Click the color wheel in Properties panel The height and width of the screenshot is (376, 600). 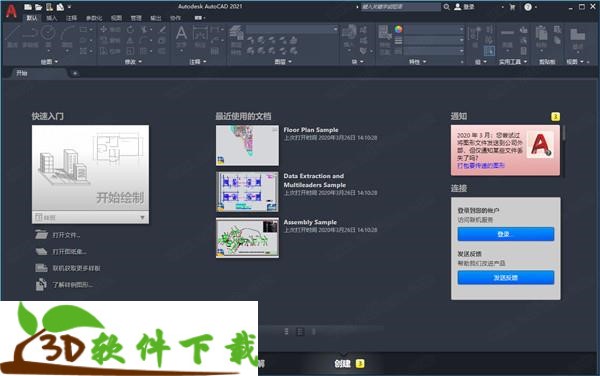[398, 29]
